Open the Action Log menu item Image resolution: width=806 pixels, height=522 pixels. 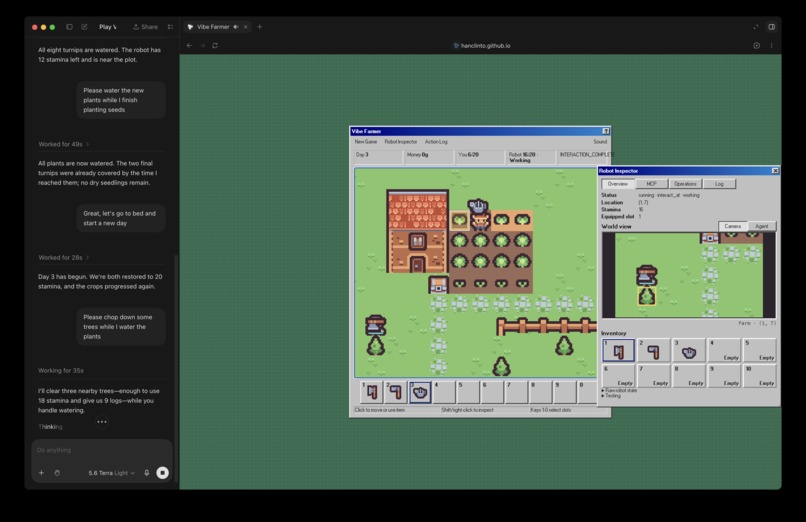(x=436, y=141)
